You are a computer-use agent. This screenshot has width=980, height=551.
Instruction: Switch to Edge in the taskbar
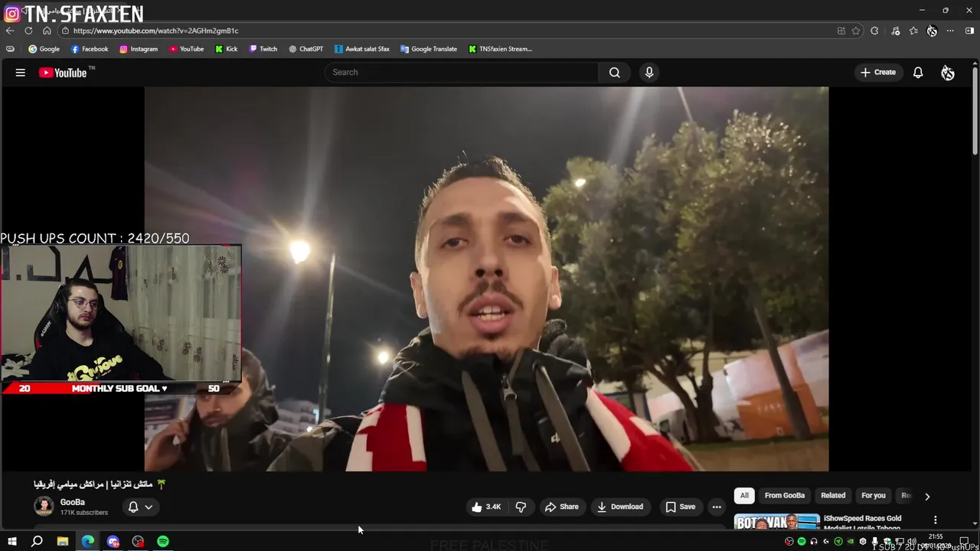(x=88, y=542)
